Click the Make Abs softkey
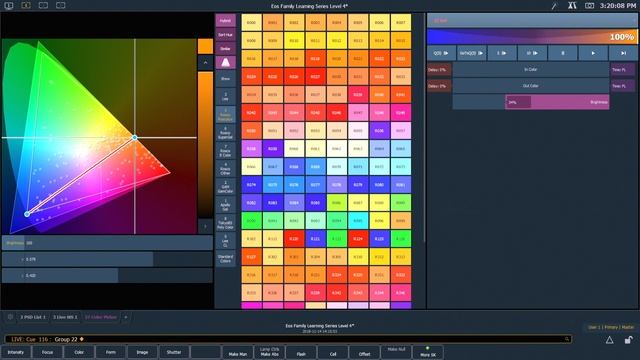This screenshot has width=640, height=360. coord(269,352)
